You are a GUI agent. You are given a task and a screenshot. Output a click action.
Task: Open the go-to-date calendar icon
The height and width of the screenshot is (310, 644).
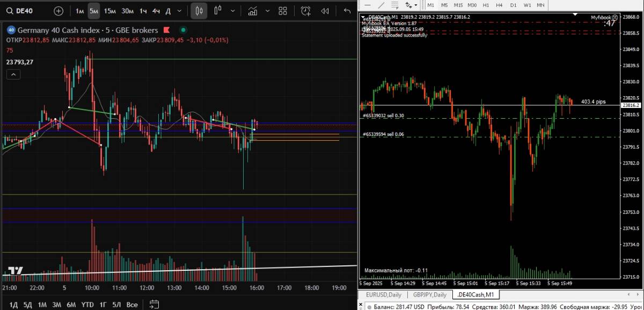pyautogui.click(x=154, y=304)
